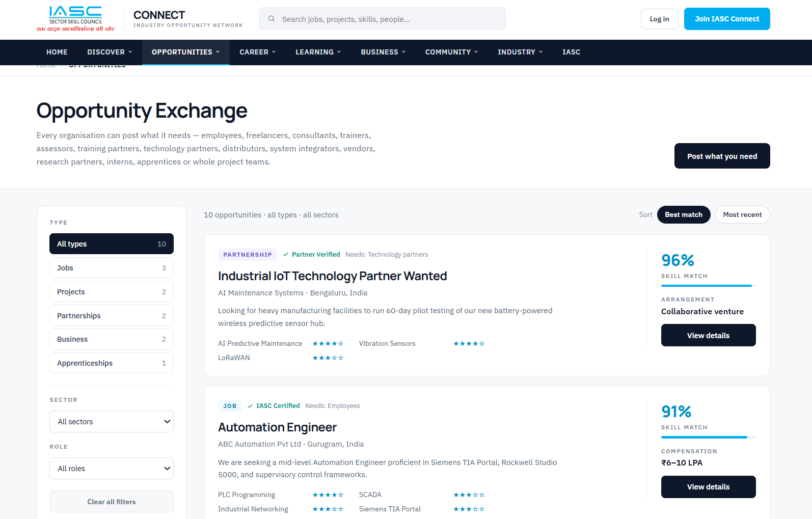Image resolution: width=812 pixels, height=519 pixels.
Task: Click the Log in button
Action: pyautogui.click(x=659, y=19)
